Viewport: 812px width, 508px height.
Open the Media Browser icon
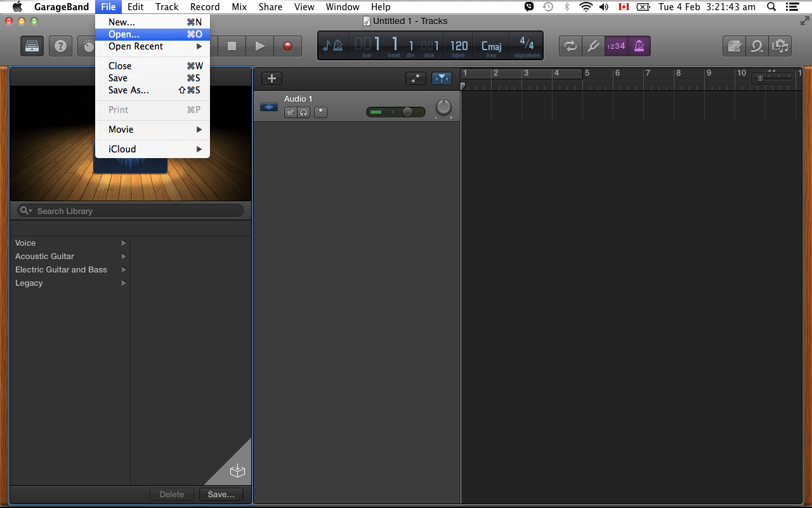point(780,46)
